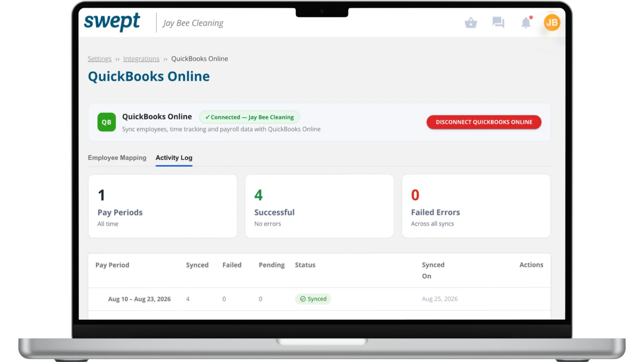Click the Synced status badge

pos(313,299)
